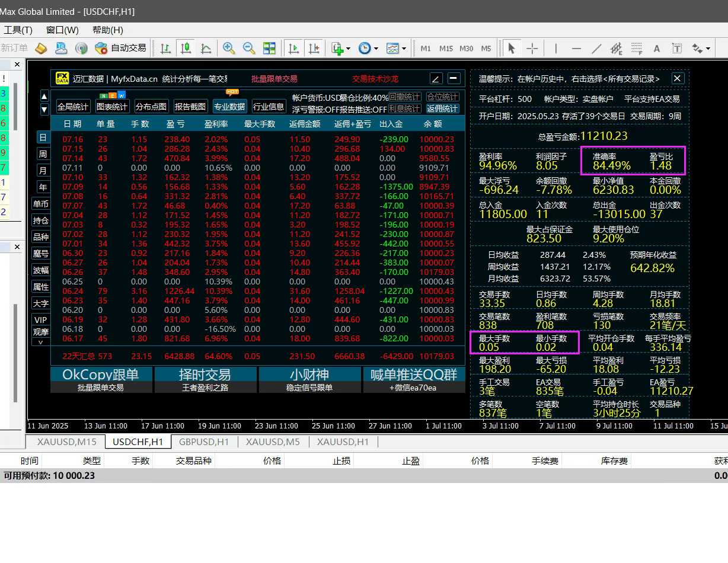The image size is (728, 563).
Task: Toggle the 仓位统计 option
Action: (x=443, y=97)
